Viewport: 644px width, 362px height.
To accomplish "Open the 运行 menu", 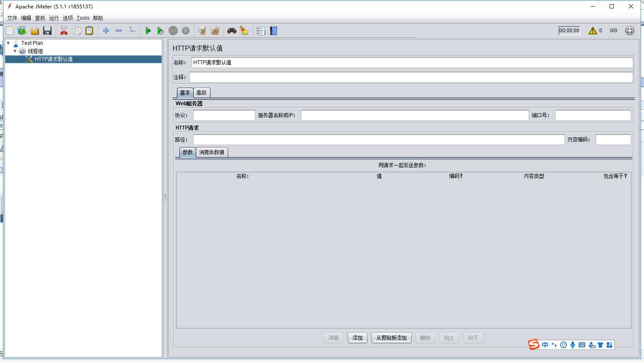I will [54, 18].
